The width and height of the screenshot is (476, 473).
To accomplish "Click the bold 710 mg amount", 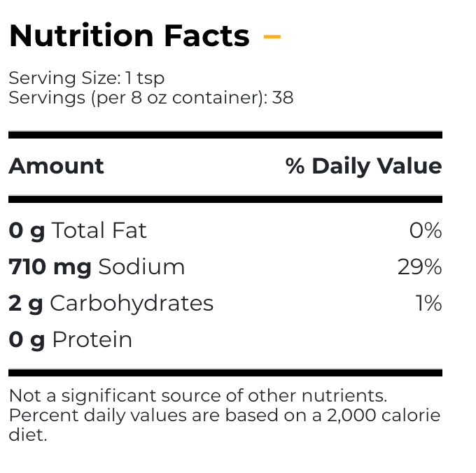I will (x=50, y=267).
